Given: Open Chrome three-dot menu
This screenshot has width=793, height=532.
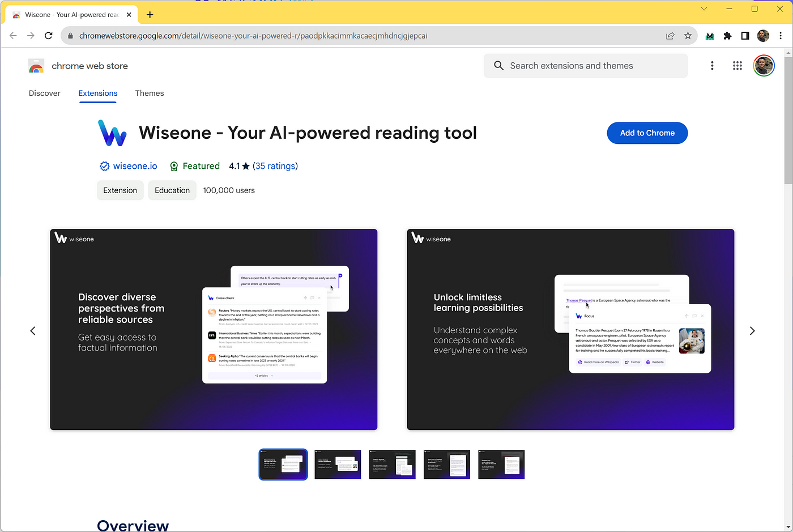Looking at the screenshot, I should pos(781,36).
